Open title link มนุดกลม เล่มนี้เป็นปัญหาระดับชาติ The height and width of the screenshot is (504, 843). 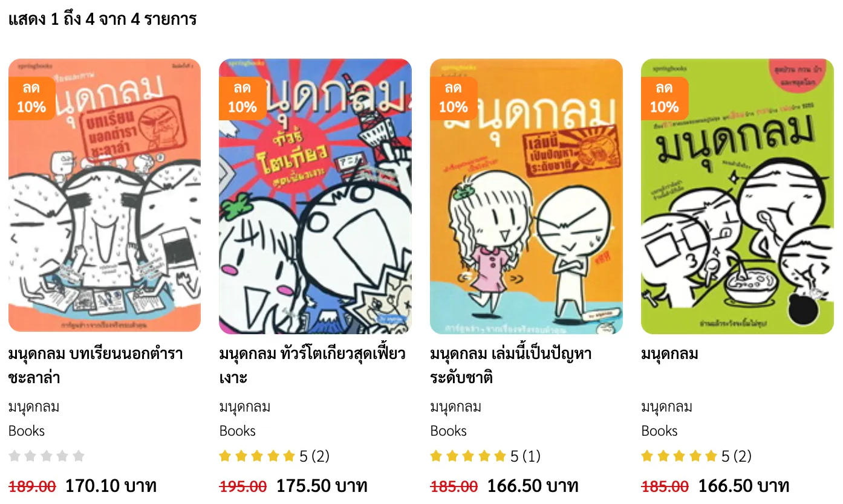coord(510,366)
